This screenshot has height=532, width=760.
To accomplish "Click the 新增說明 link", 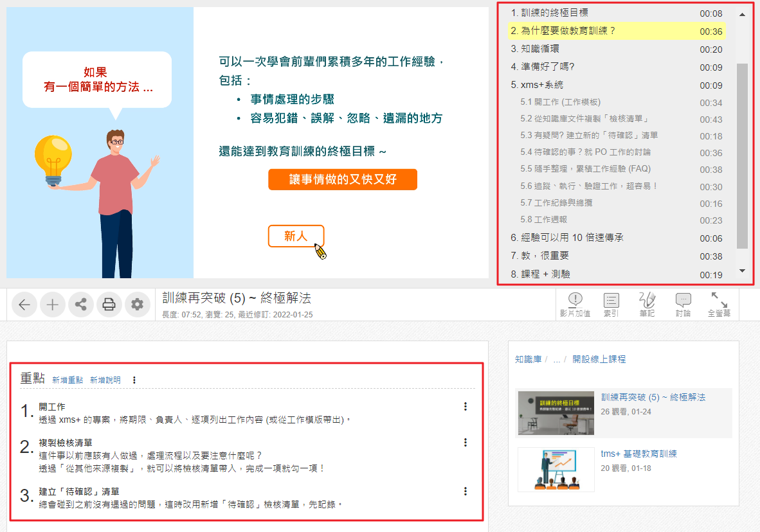I will (105, 380).
